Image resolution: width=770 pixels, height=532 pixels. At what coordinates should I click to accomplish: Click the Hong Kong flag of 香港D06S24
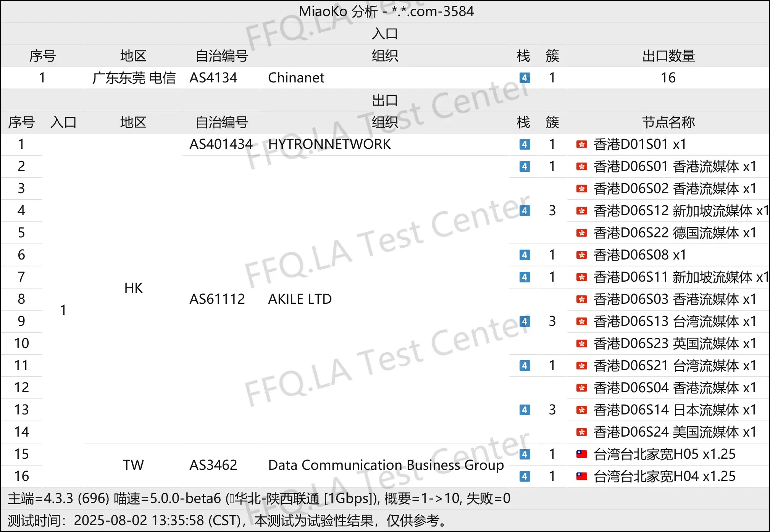coord(581,432)
